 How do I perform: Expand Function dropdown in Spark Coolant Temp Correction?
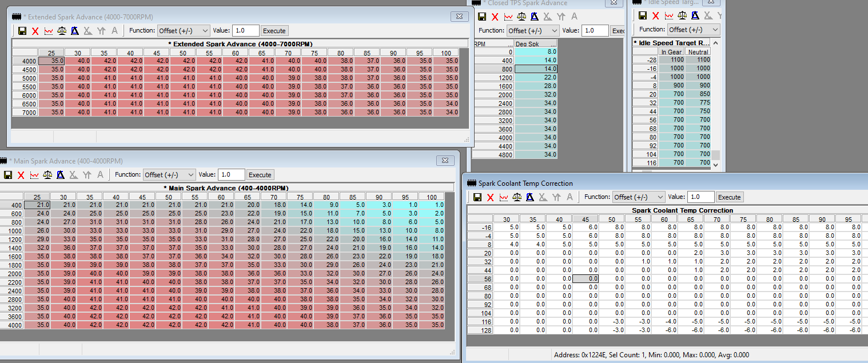[x=638, y=197]
